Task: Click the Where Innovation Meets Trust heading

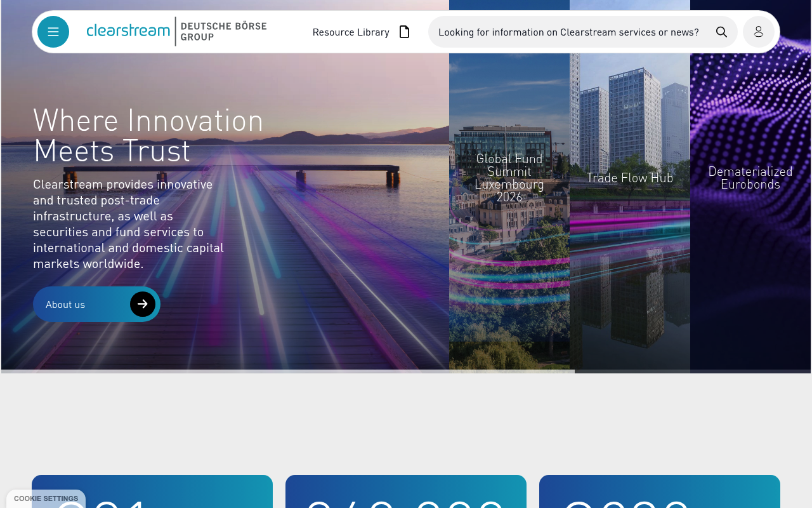Action: point(148,135)
